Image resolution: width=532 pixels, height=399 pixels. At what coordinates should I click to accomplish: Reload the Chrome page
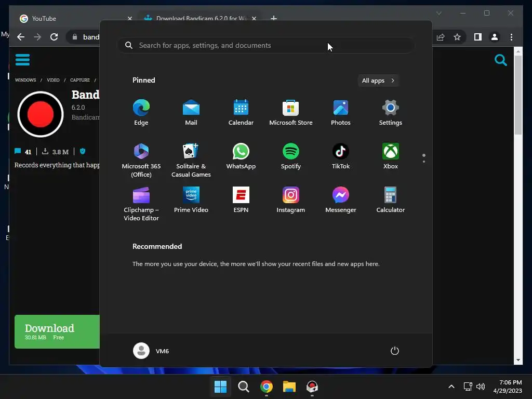54,37
